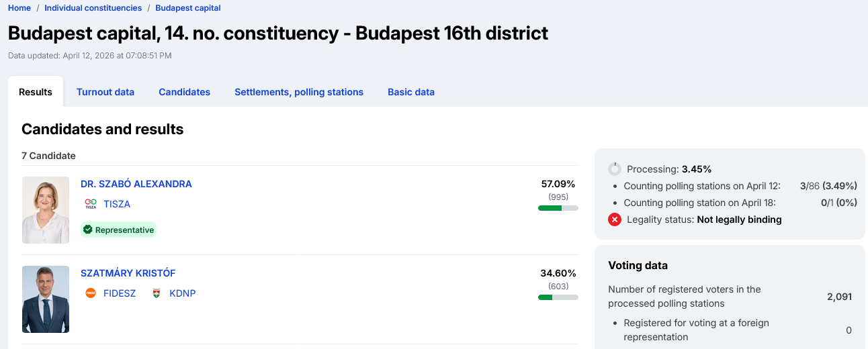Open Szatmáry Kristóf's candidate page
Screen dimensions: 868x349
[128, 273]
